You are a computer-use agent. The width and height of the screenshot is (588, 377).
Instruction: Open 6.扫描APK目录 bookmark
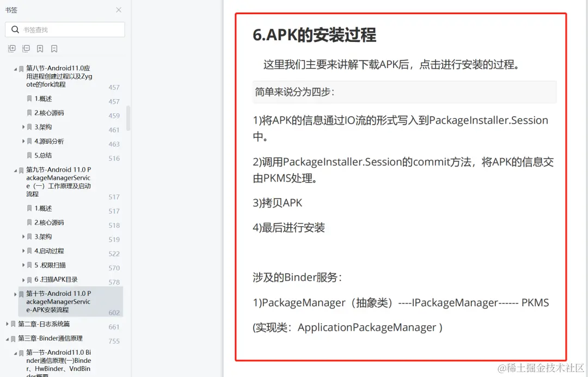56,279
